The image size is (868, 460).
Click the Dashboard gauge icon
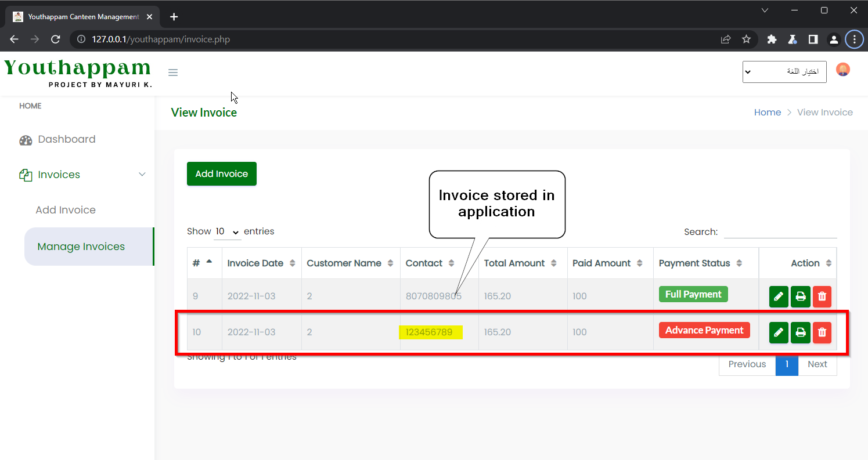tap(26, 140)
